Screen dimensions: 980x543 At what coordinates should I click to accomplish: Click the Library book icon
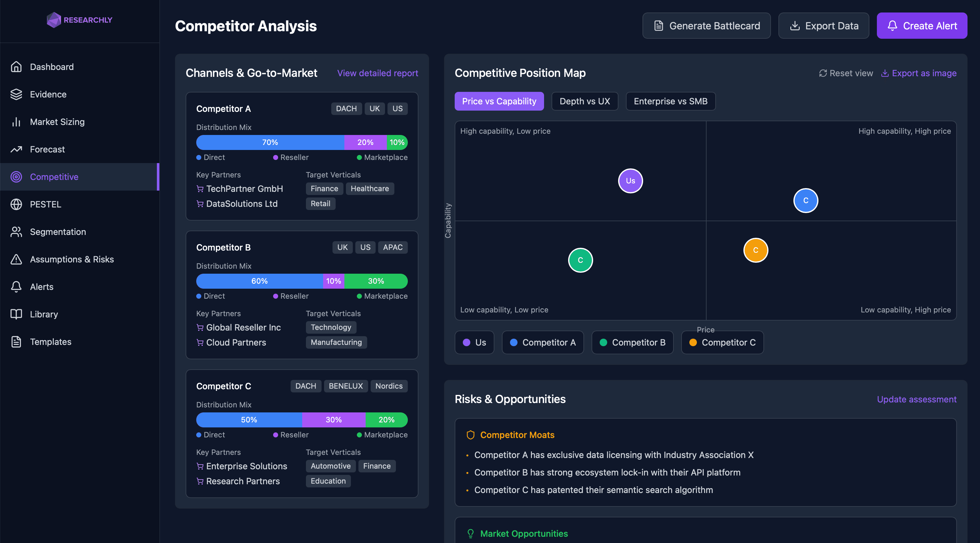pos(16,314)
